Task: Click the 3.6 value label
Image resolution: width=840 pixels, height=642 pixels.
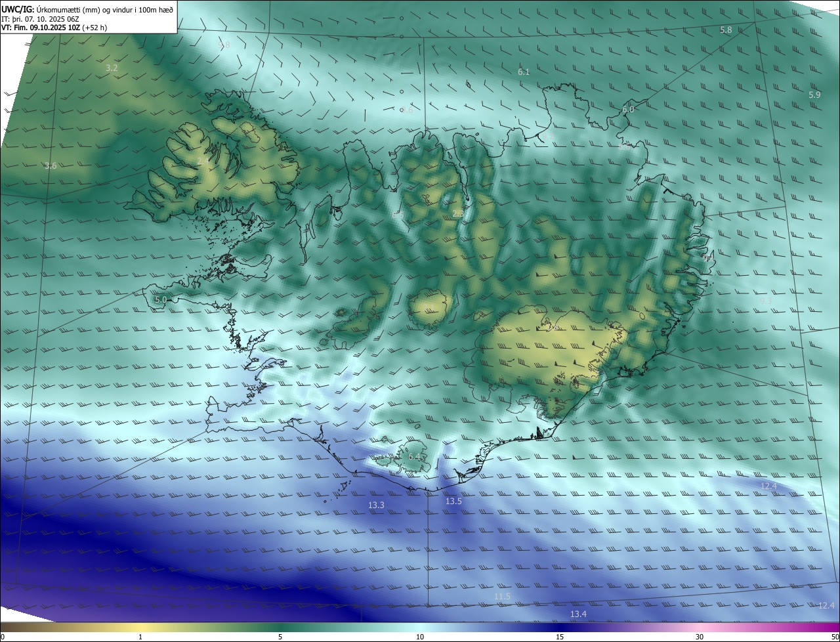Action: [x=51, y=166]
